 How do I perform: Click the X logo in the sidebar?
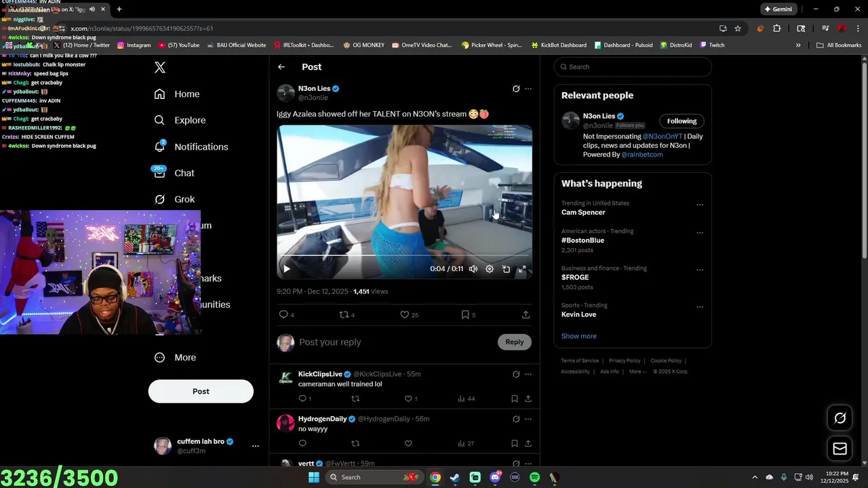point(160,67)
